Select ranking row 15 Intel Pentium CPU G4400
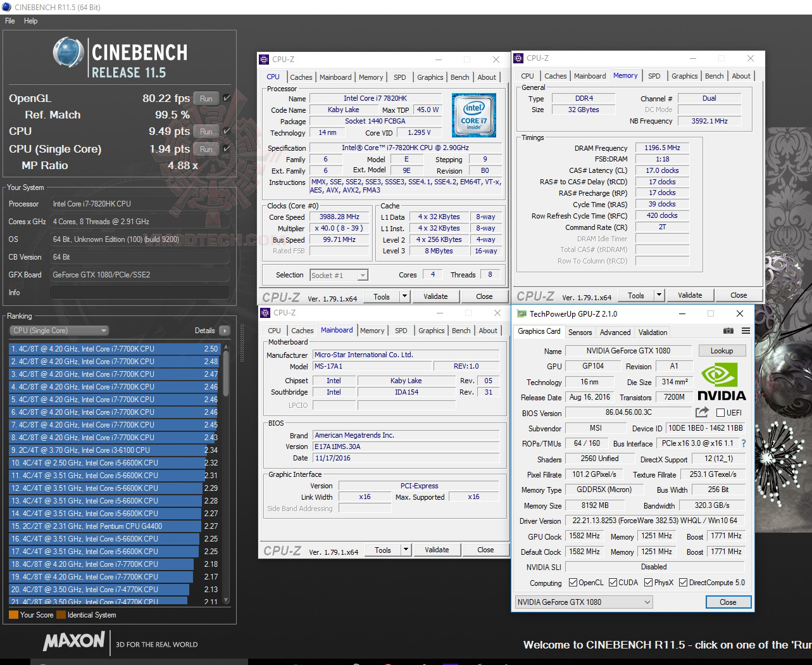Screen dimensions: 812x665 [x=114, y=526]
